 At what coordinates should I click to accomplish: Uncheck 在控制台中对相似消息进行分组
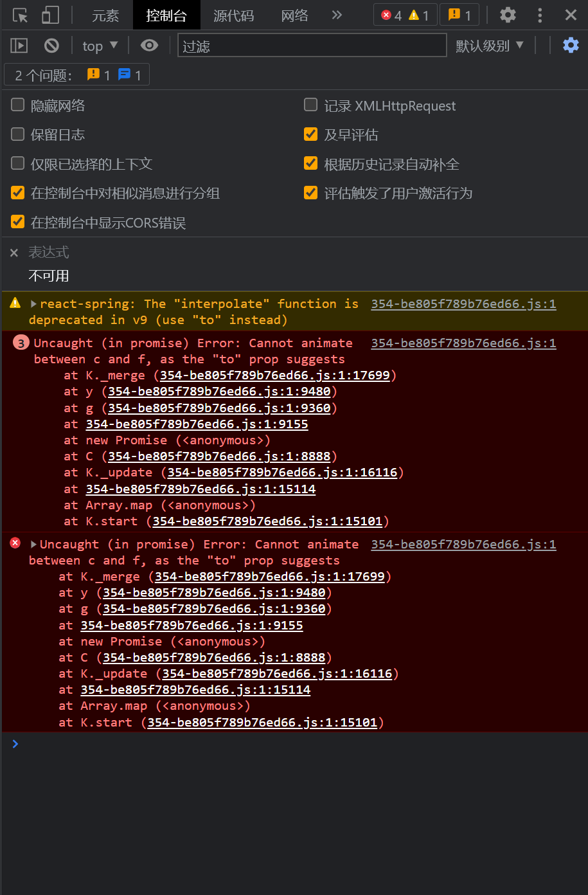point(18,192)
